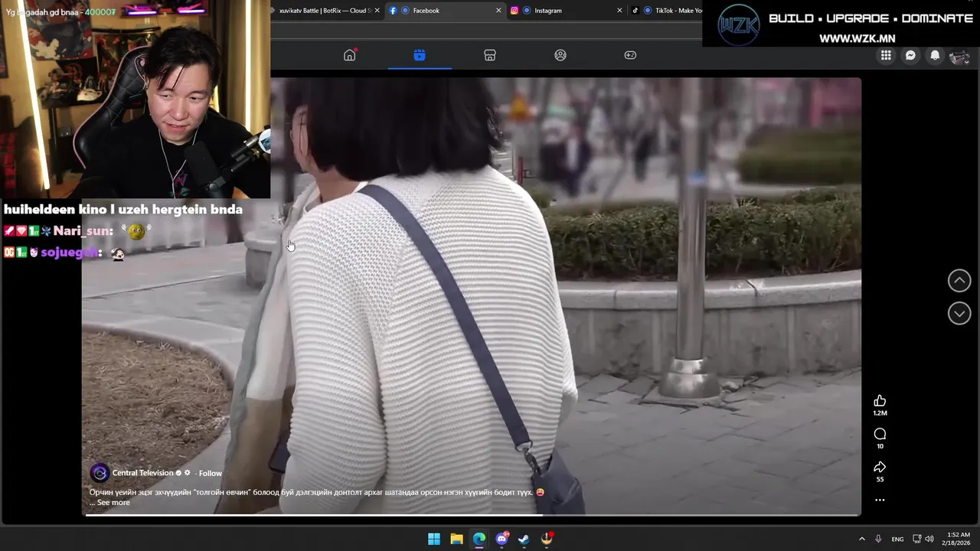Open File Explorer from the taskbar
Image resolution: width=980 pixels, height=551 pixels.
pos(456,539)
